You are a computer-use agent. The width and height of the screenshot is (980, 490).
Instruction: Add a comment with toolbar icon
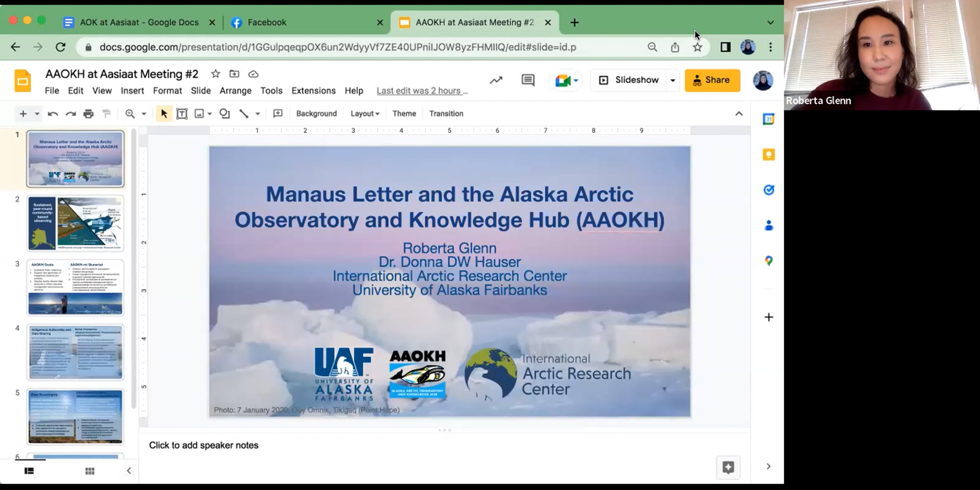(x=278, y=114)
